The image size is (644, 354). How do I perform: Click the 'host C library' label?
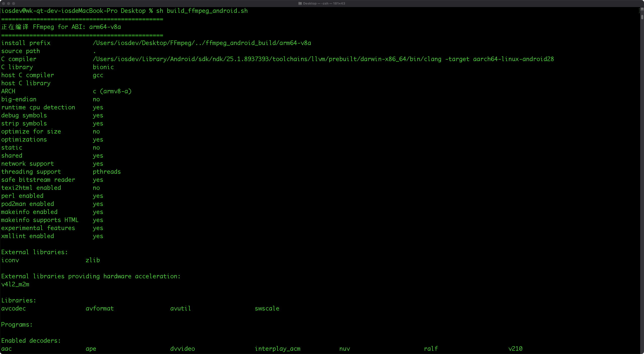[26, 83]
